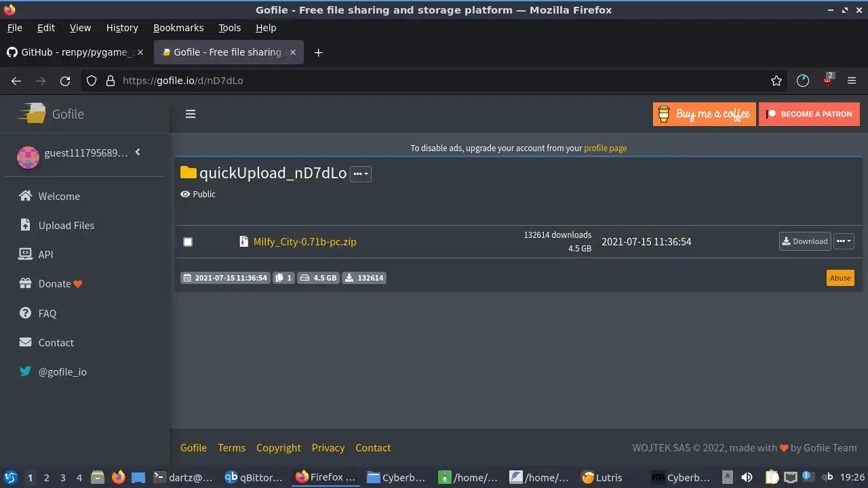
Task: Go back one page
Action: (x=16, y=81)
